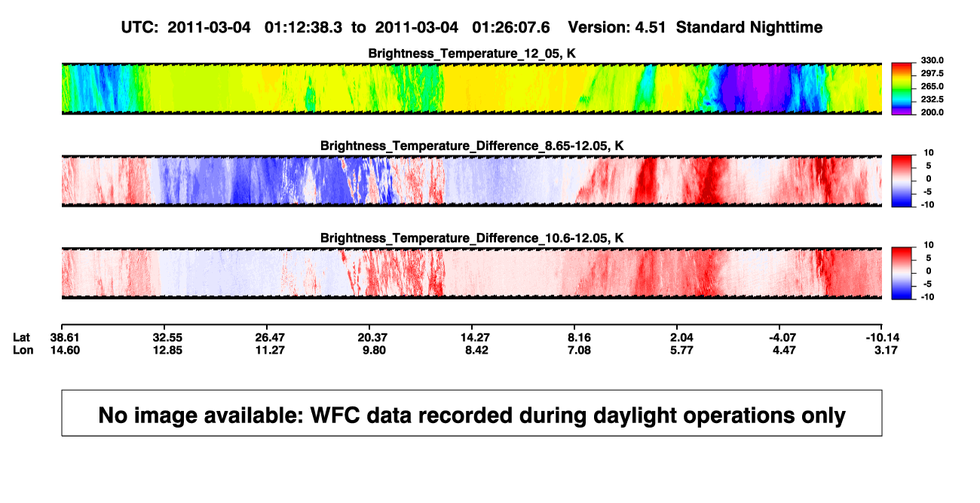980x503 pixels.
Task: Click the red-blue colorbar of 8.65-12.05 plot
Action: click(x=902, y=181)
